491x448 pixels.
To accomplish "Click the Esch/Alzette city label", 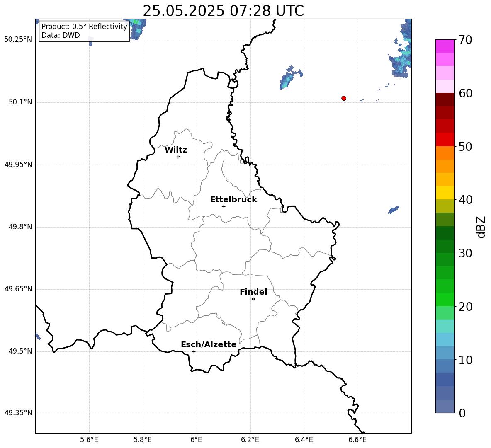I will 209,344.
